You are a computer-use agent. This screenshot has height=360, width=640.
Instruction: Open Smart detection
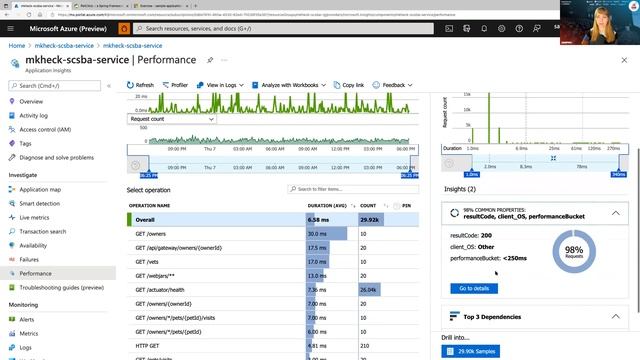point(40,203)
